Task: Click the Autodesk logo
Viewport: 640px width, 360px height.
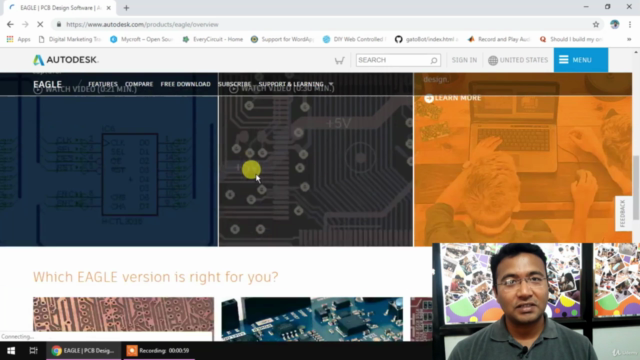Action: (66, 60)
